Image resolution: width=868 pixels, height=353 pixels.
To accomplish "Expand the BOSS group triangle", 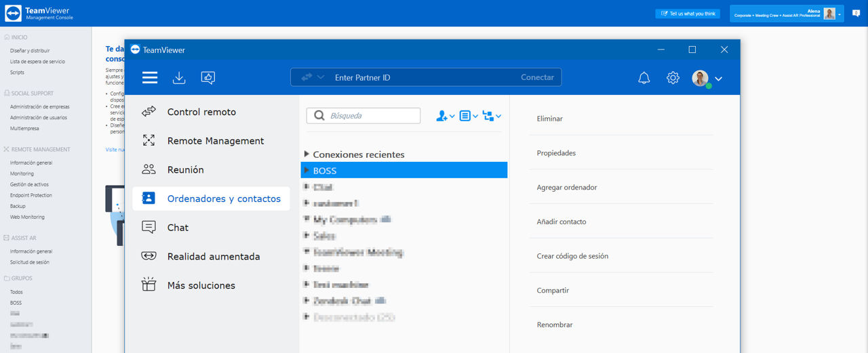I will click(x=307, y=170).
